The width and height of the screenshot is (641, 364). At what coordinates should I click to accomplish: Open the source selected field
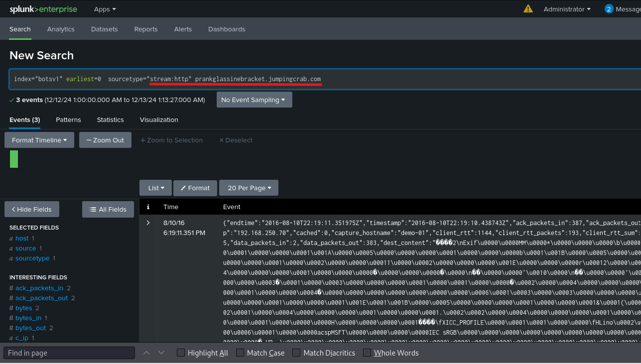click(25, 248)
